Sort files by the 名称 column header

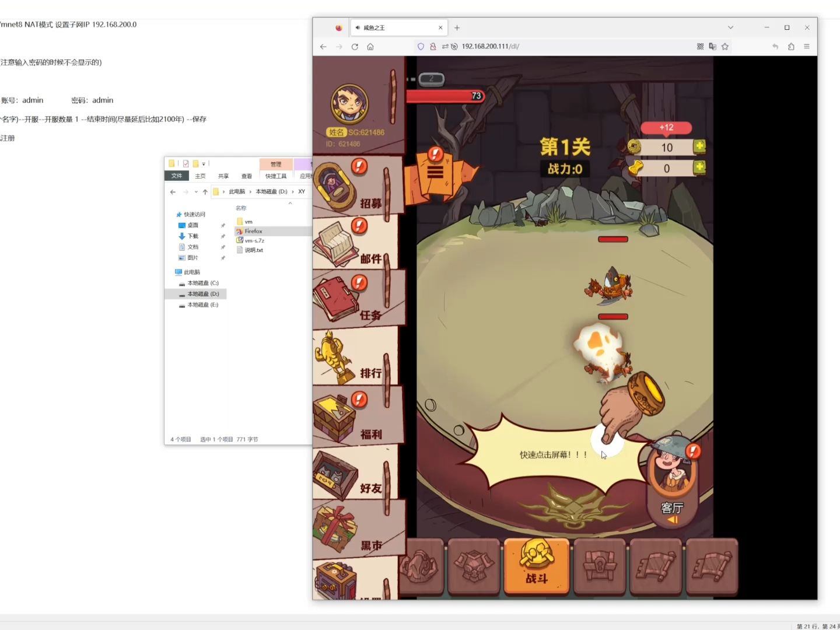[241, 208]
